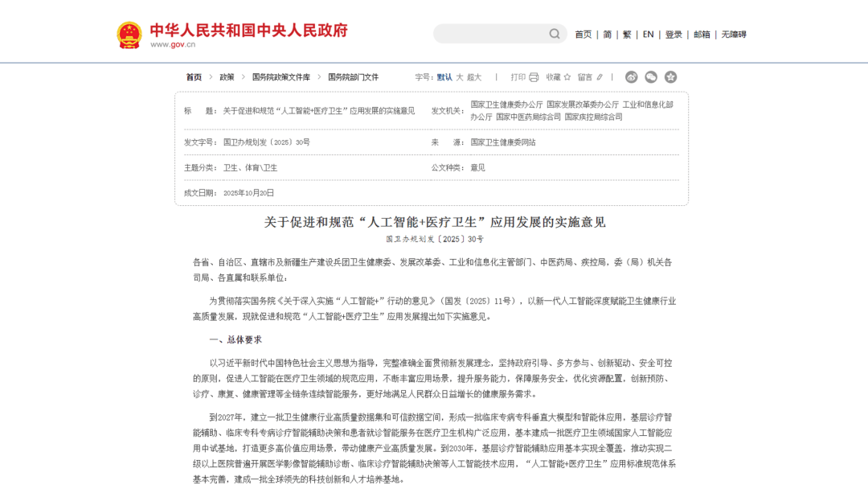The width and height of the screenshot is (868, 489).
Task: Click the star icon next to 收藏
Action: [567, 77]
